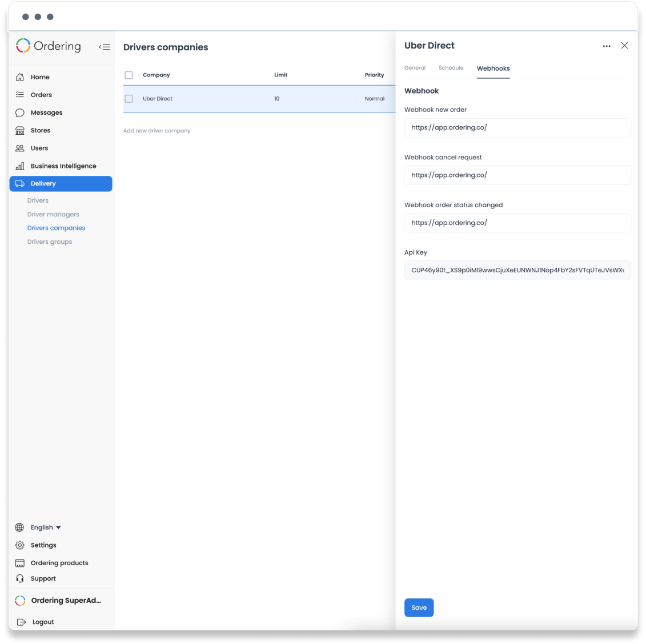Select the Uber Direct company name cell
646x644 pixels.
click(158, 99)
